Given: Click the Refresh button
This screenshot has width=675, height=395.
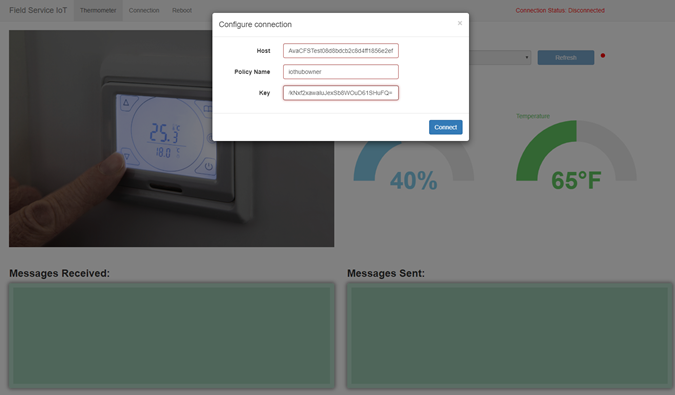Looking at the screenshot, I should pos(566,58).
